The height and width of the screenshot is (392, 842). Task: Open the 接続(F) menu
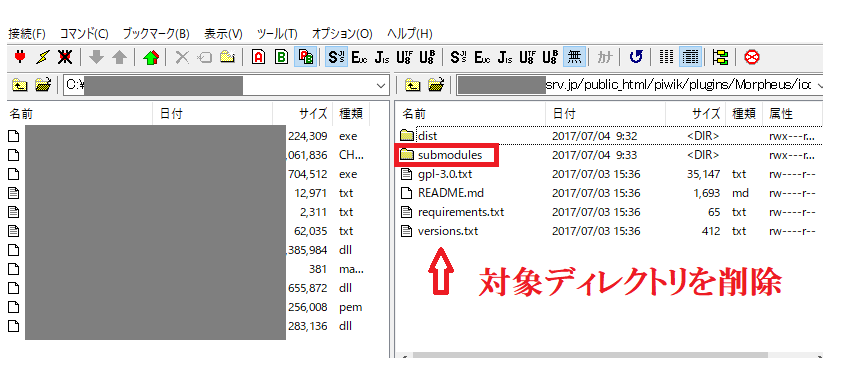tap(27, 34)
